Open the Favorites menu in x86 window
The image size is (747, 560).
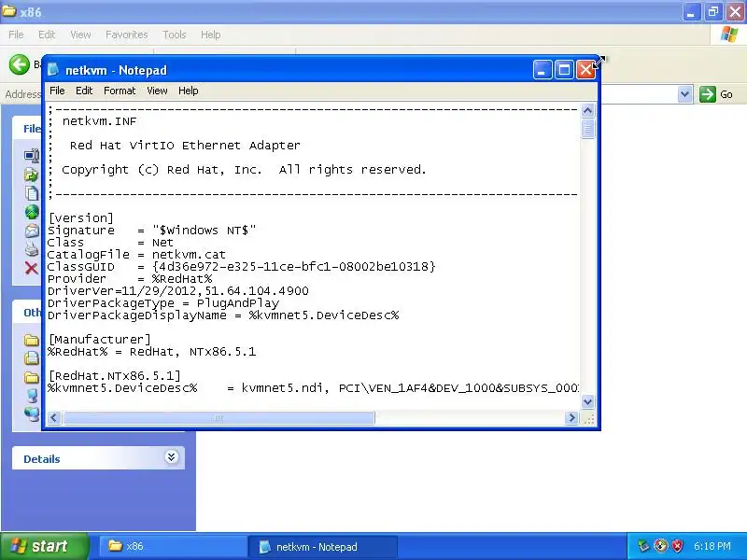127,35
